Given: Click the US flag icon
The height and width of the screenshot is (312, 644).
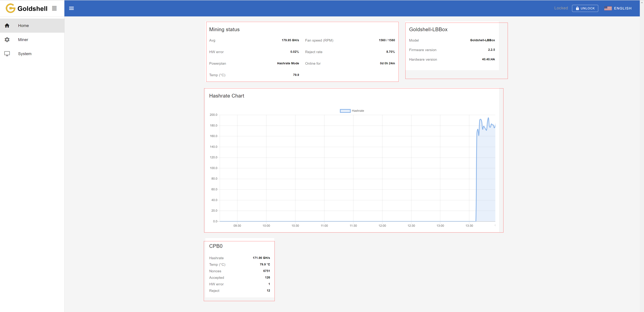Looking at the screenshot, I should [608, 8].
